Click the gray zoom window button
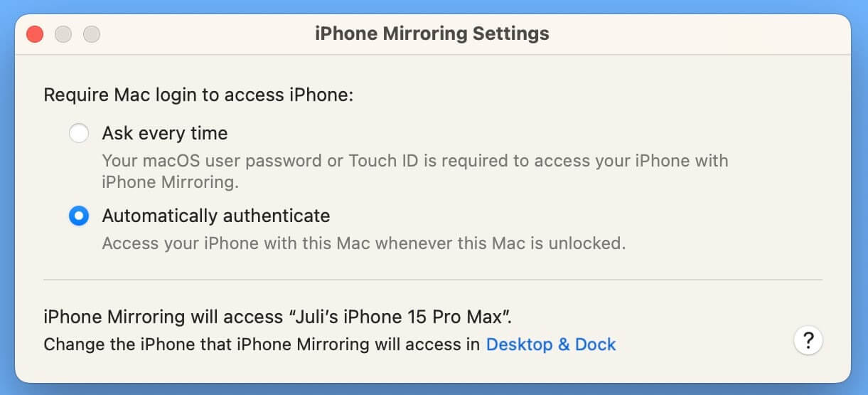868x395 pixels. [92, 33]
